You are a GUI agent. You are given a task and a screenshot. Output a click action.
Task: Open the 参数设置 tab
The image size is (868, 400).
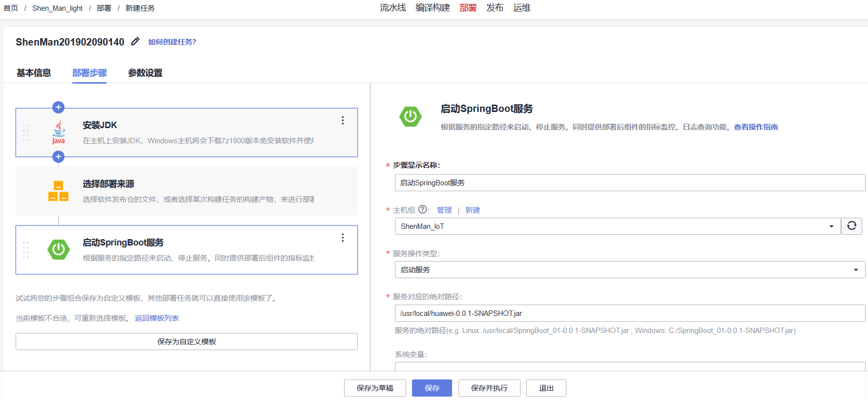tap(145, 73)
